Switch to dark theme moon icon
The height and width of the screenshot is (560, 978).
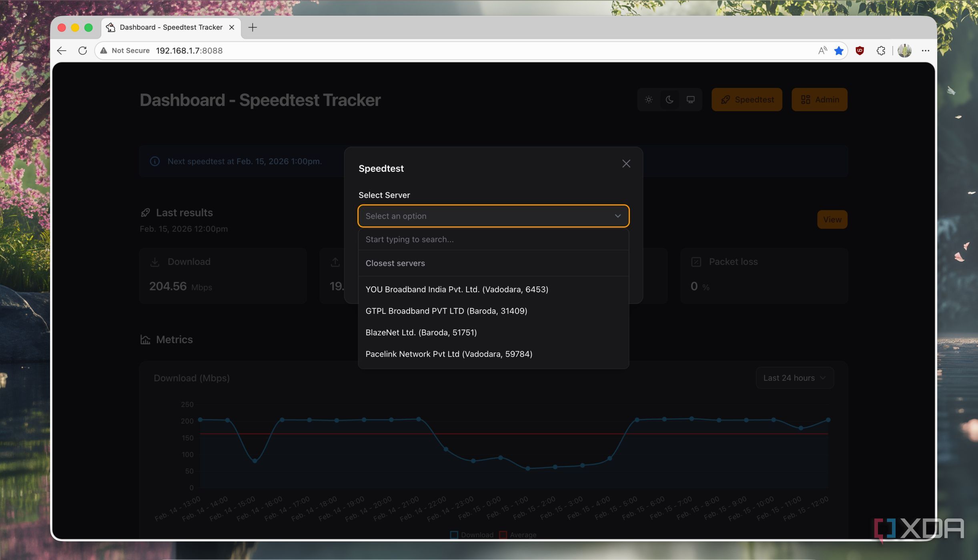(x=669, y=100)
